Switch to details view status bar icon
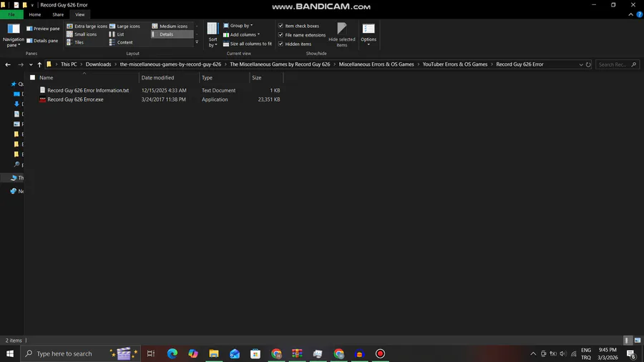This screenshot has width=644, height=362. pos(627,341)
